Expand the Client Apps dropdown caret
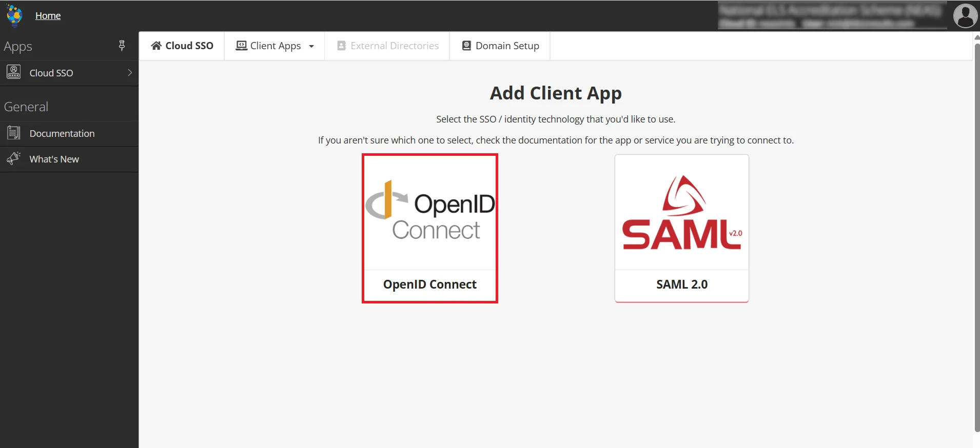Viewport: 980px width, 448px height. (x=311, y=46)
